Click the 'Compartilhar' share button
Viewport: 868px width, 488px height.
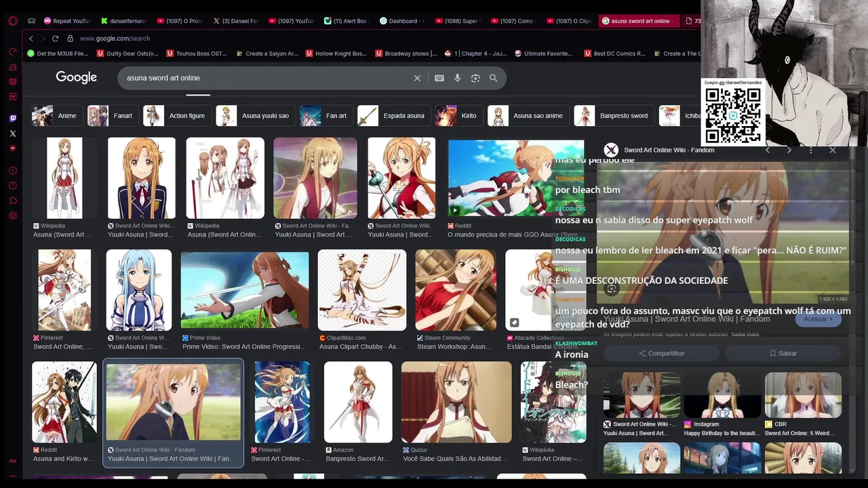pyautogui.click(x=661, y=353)
